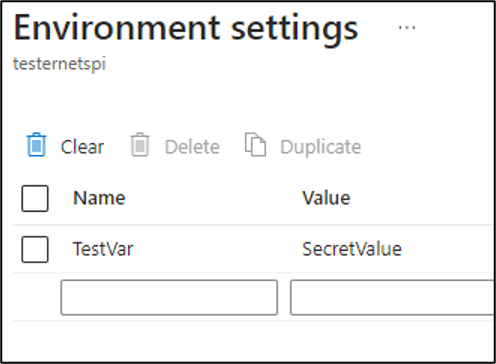This screenshot has width=496, height=364.
Task: Focus the empty new variable name field
Action: 169,297
